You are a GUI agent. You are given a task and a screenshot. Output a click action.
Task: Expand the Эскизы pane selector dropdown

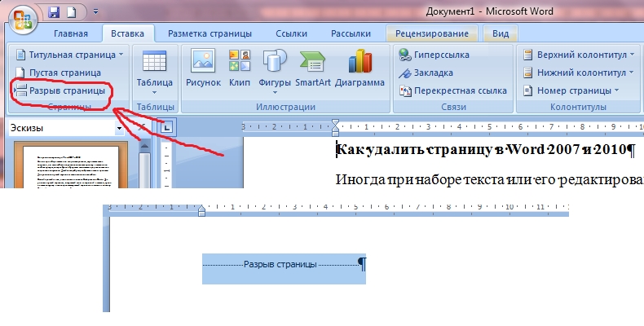point(119,128)
